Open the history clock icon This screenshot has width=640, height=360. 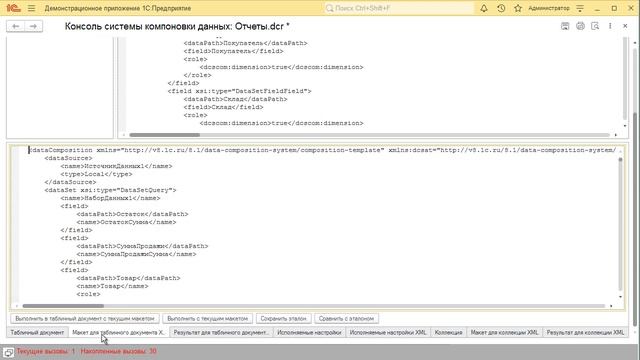tap(501, 8)
